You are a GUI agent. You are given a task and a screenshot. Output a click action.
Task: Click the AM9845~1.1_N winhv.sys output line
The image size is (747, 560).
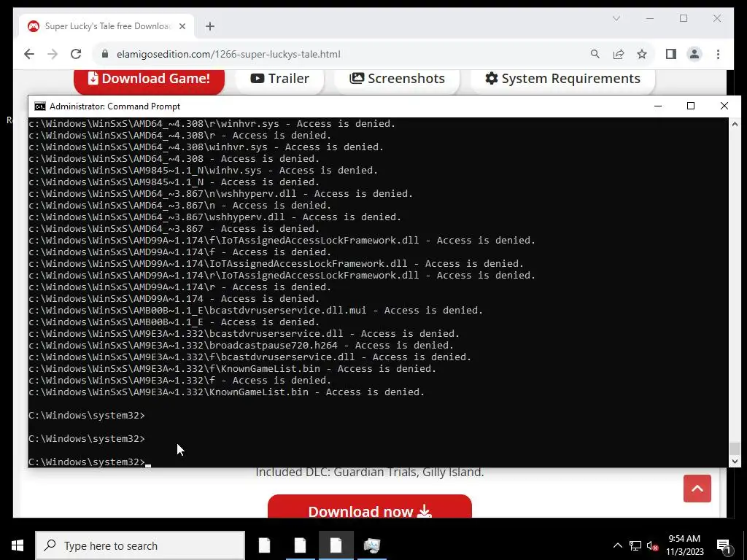click(204, 170)
